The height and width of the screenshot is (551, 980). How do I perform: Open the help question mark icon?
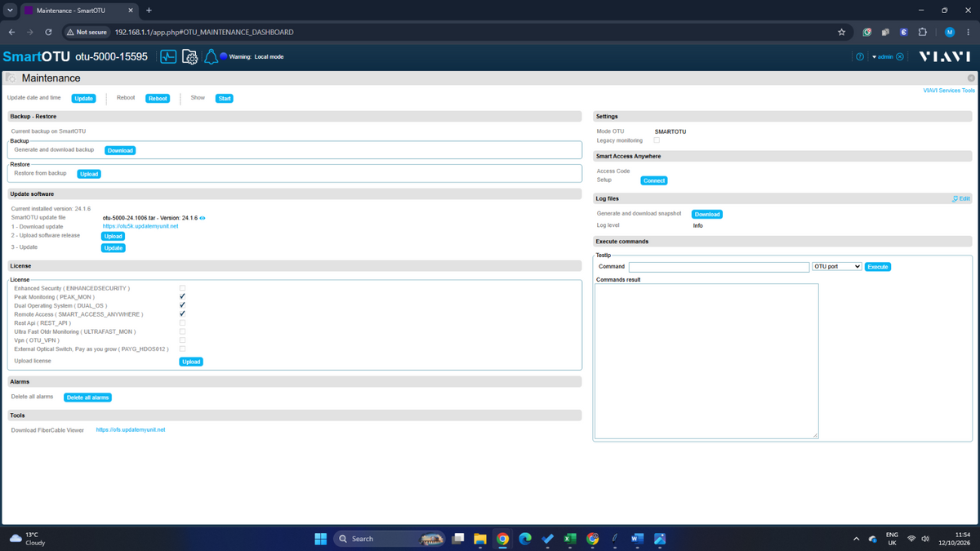859,57
